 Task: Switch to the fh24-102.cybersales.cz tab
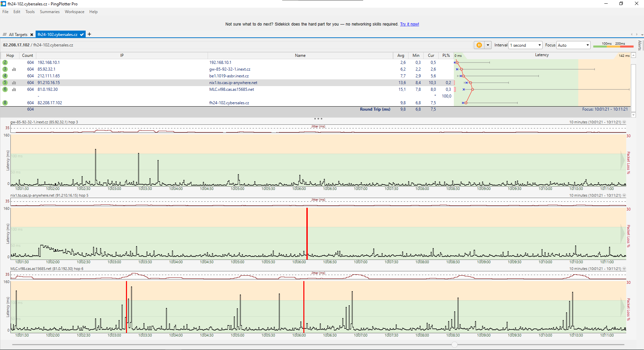click(x=57, y=35)
